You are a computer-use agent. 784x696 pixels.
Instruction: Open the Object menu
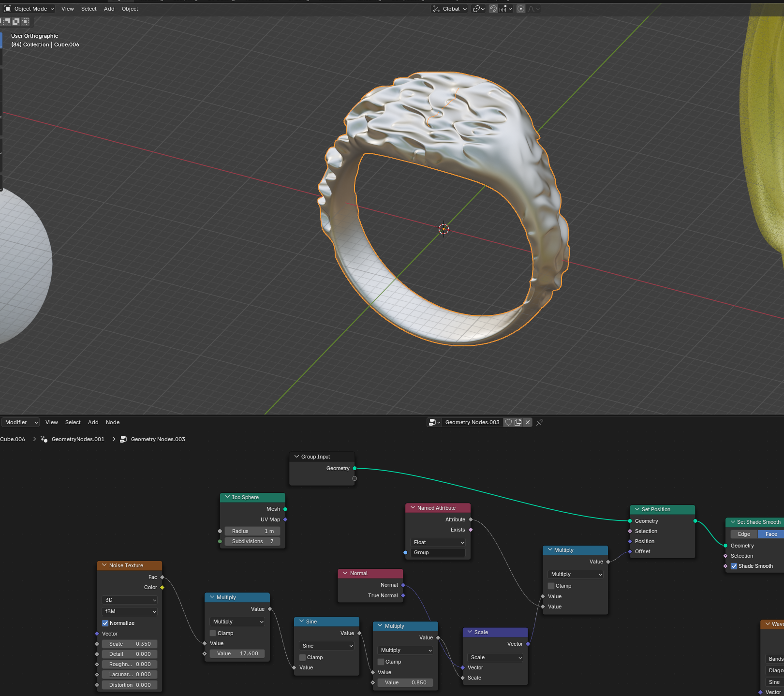tap(130, 9)
